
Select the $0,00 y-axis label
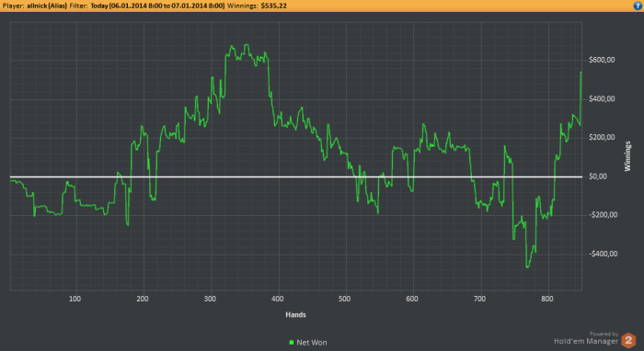click(x=598, y=176)
